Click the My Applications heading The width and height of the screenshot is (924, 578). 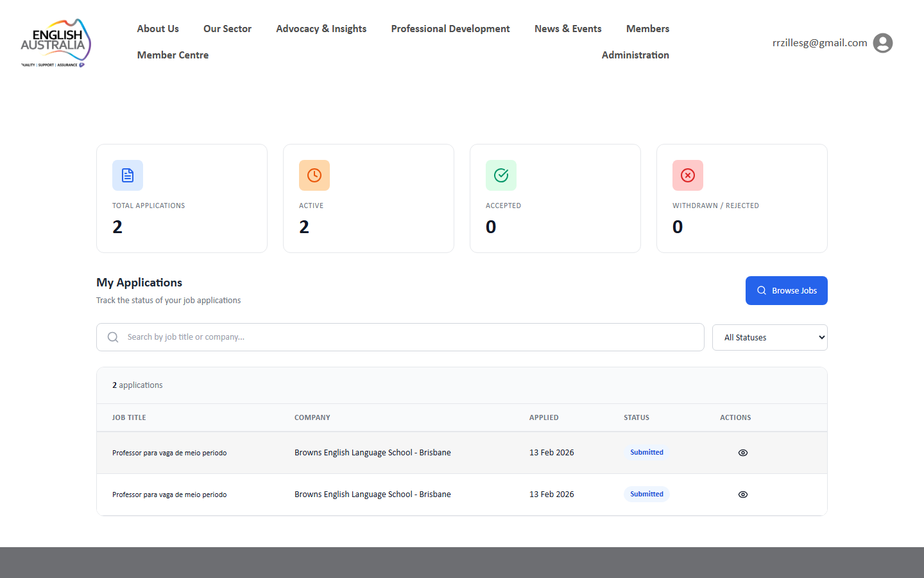pos(139,283)
